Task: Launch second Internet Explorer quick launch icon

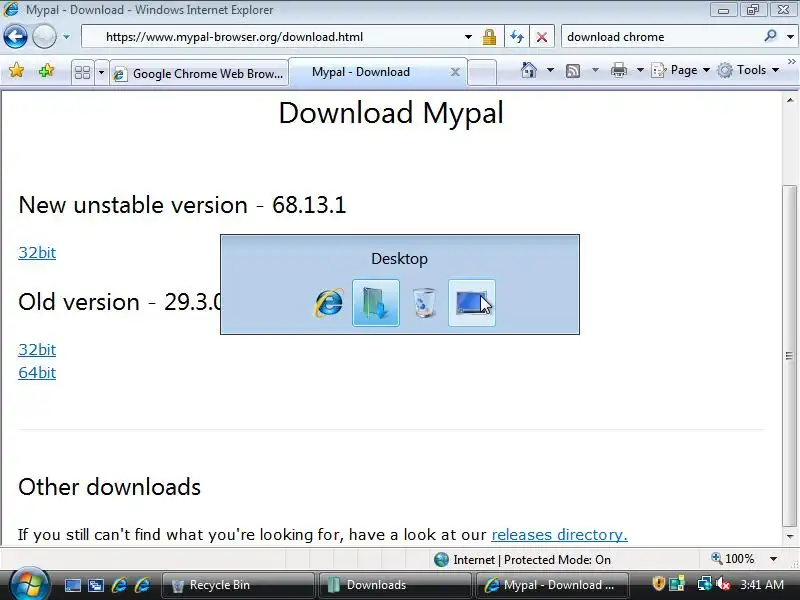Action: [x=142, y=585]
